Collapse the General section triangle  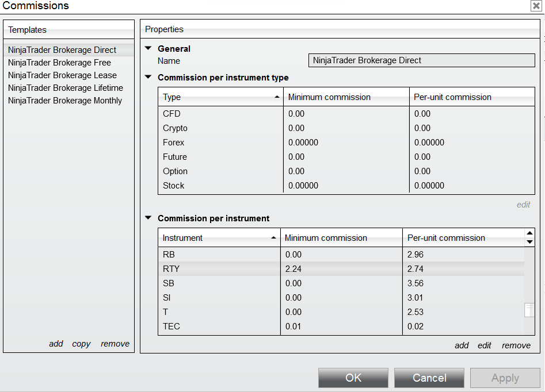[x=148, y=48]
